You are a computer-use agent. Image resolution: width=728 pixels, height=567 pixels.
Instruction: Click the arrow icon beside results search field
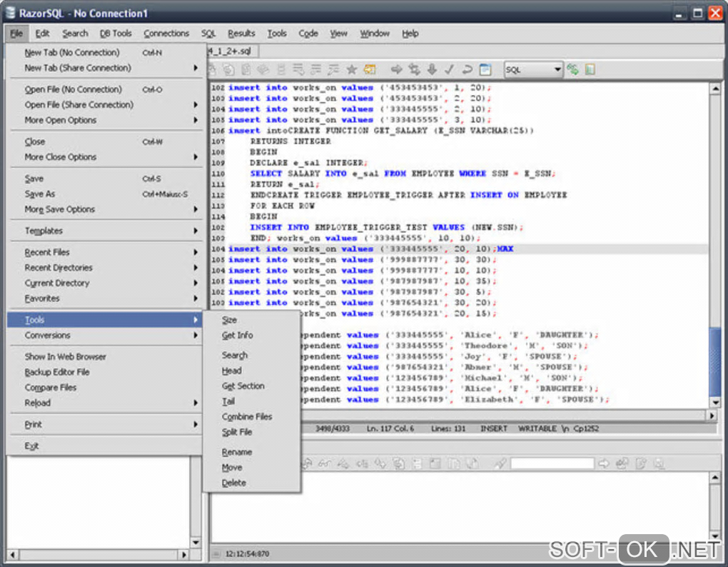604,463
